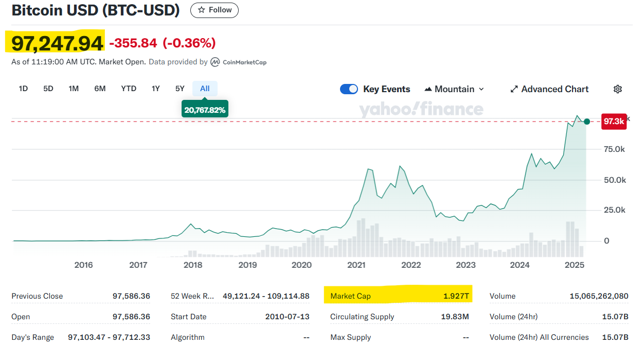The width and height of the screenshot is (644, 345).
Task: Select the 1D range tab
Action: pyautogui.click(x=23, y=89)
